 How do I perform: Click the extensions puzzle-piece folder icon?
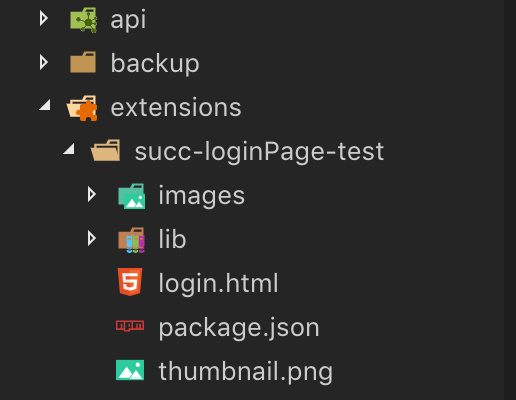(x=82, y=108)
